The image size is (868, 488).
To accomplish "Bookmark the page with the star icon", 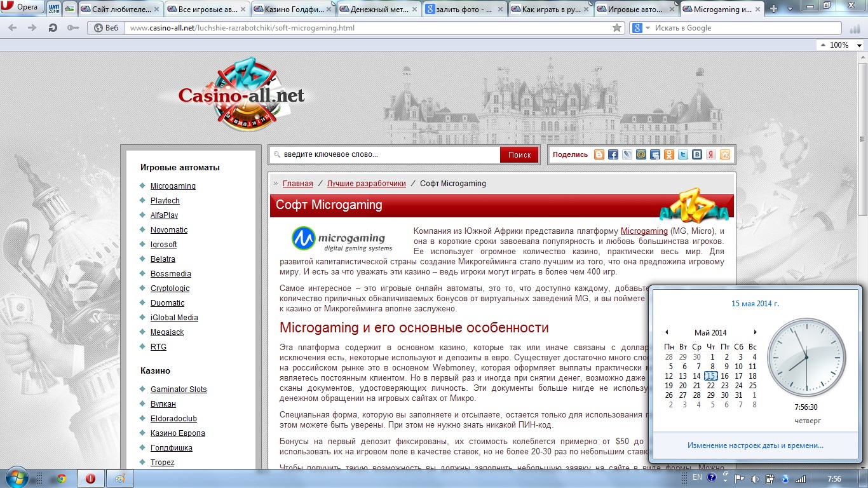I will [616, 28].
